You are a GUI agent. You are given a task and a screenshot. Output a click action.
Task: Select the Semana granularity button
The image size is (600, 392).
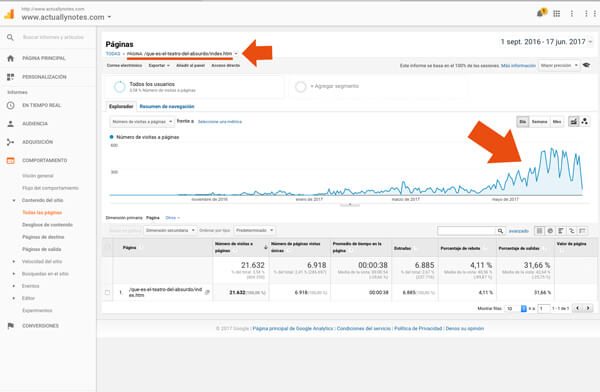(x=539, y=122)
